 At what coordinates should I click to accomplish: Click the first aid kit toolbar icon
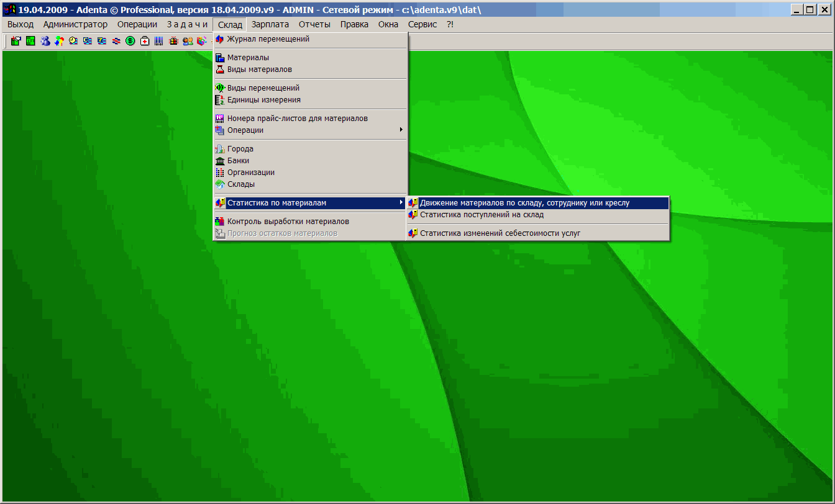(145, 41)
